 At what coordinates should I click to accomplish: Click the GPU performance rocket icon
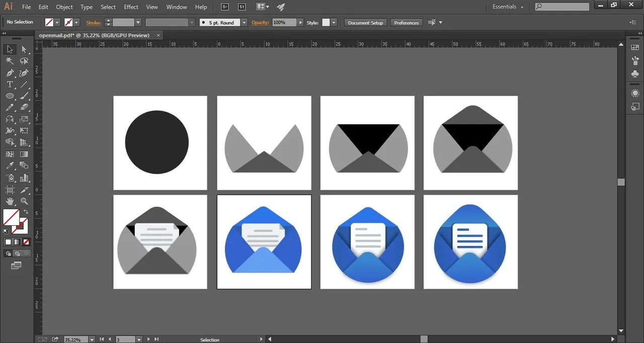[x=281, y=7]
